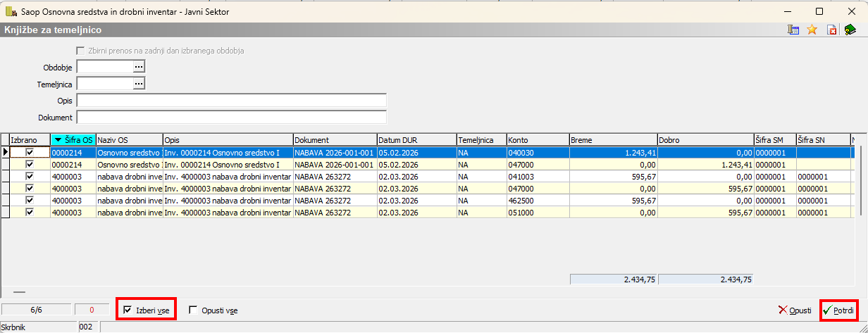Click Temeljnica NA cell in Konto 040030 row
868x333 pixels.
[481, 152]
